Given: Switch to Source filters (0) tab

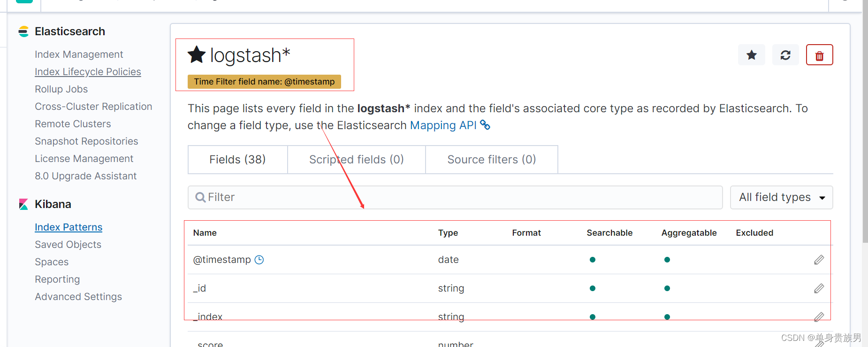Looking at the screenshot, I should 492,160.
